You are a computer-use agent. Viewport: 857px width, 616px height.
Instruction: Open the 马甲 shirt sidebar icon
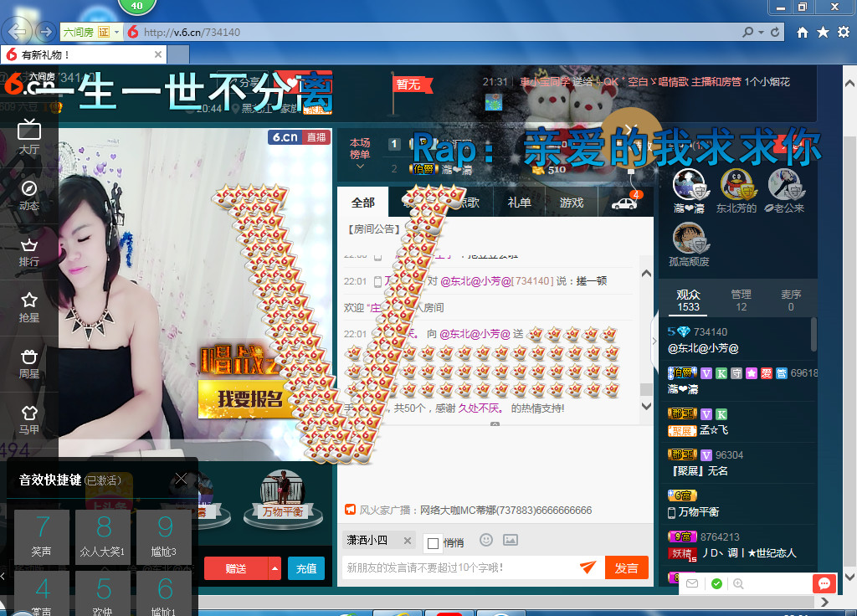click(29, 420)
